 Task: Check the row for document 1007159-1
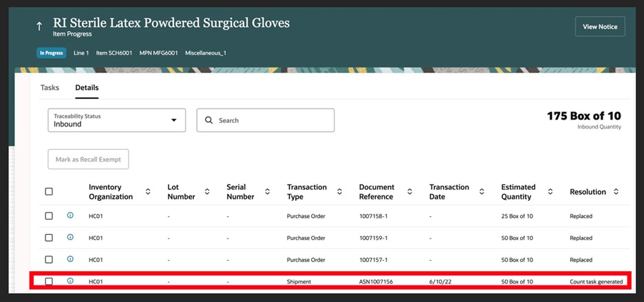point(49,238)
